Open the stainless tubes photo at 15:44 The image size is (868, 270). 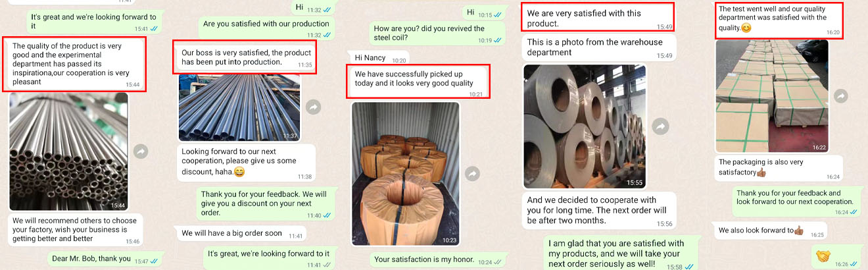(x=68, y=151)
